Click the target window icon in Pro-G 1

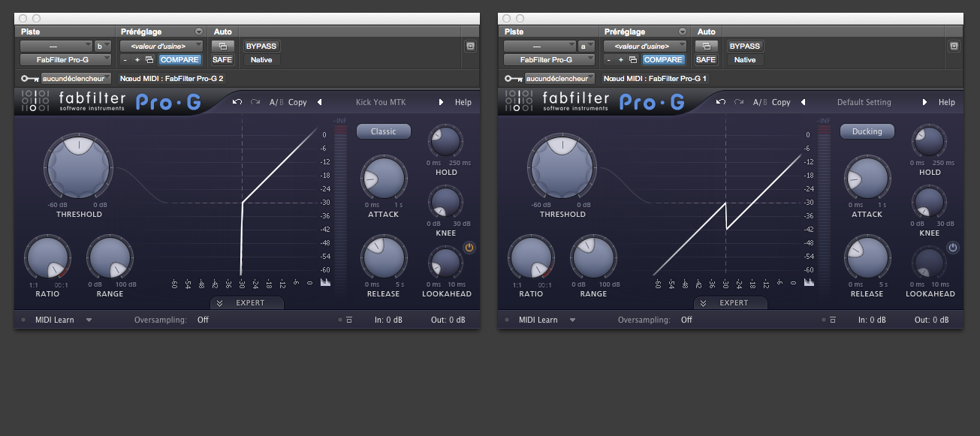954,46
